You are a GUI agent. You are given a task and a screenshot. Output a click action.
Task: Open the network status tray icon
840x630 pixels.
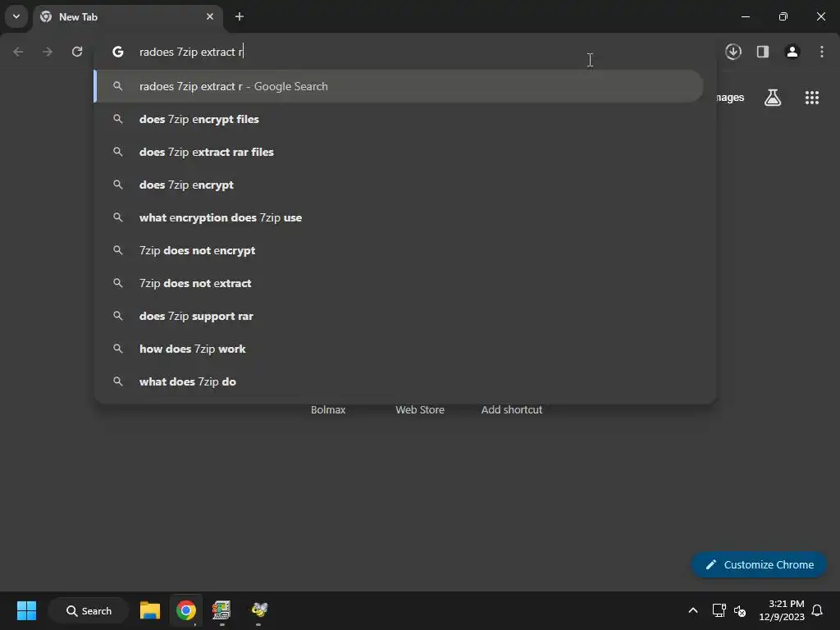click(719, 610)
